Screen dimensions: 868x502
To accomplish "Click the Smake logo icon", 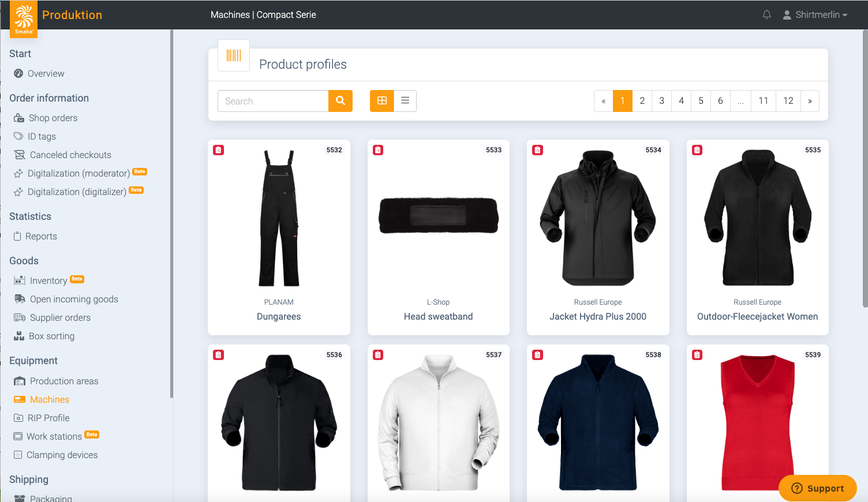I will tap(24, 19).
